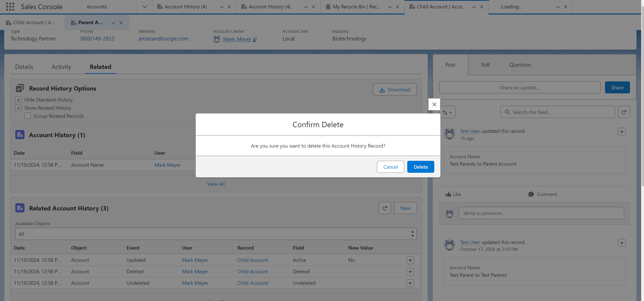The image size is (644, 301).
Task: Open Available Objects dropdown set to All
Action: pyautogui.click(x=216, y=234)
